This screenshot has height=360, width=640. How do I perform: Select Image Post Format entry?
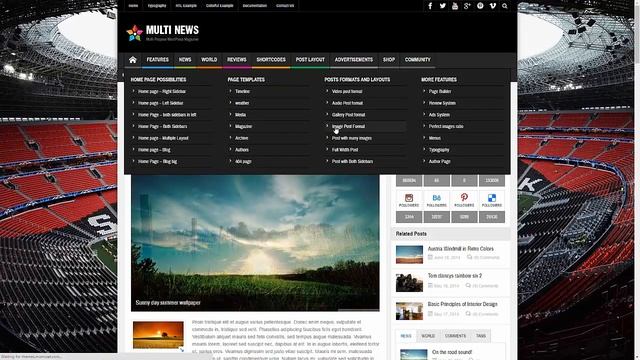[349, 127]
